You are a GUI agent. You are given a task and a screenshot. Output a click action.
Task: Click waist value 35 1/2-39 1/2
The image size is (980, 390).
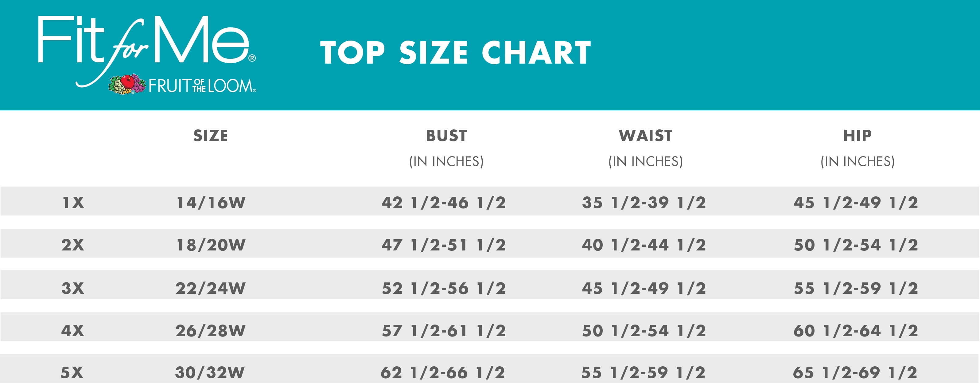click(x=644, y=202)
